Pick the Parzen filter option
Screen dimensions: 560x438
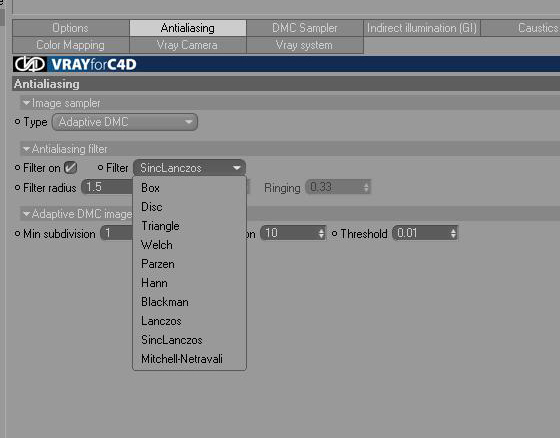(189, 264)
